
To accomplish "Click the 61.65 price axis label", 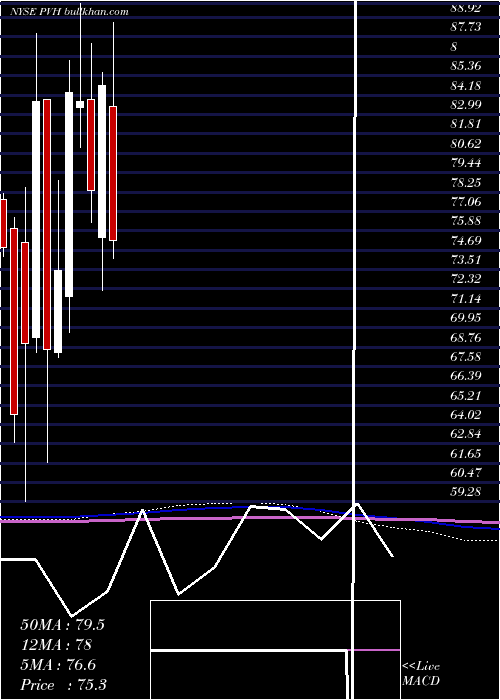I will [466, 454].
